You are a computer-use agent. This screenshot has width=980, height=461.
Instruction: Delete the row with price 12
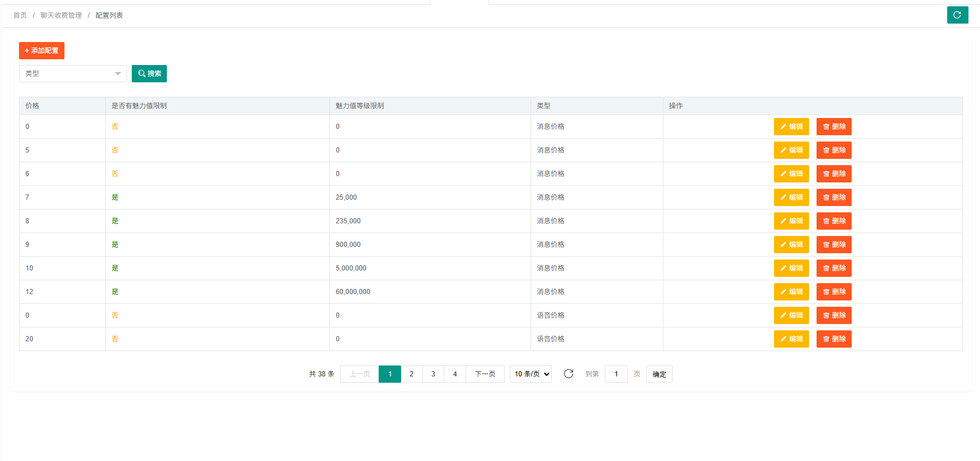point(833,292)
